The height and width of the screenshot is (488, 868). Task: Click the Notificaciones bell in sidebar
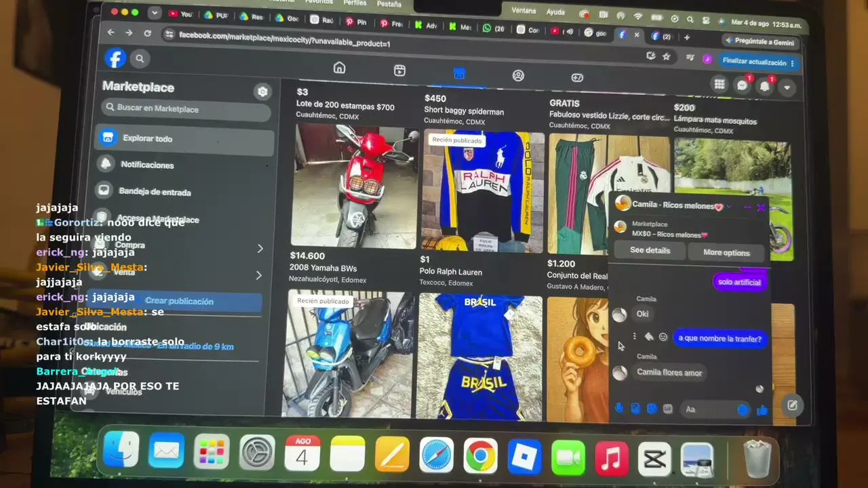click(x=105, y=164)
